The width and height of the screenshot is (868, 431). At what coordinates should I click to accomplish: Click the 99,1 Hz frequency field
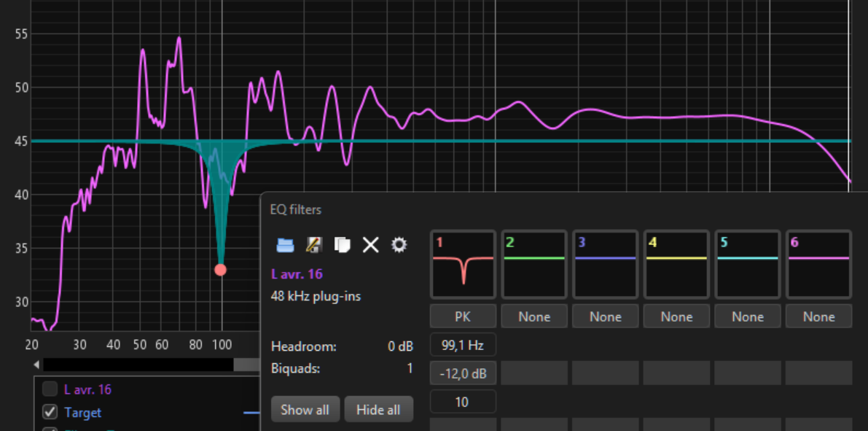pos(463,344)
